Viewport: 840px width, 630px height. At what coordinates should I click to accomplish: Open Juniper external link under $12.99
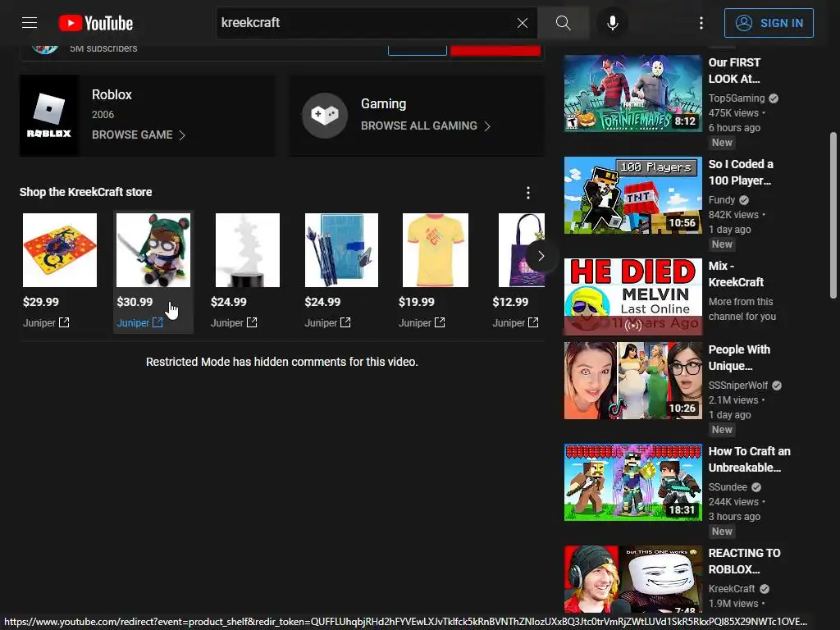tap(515, 322)
